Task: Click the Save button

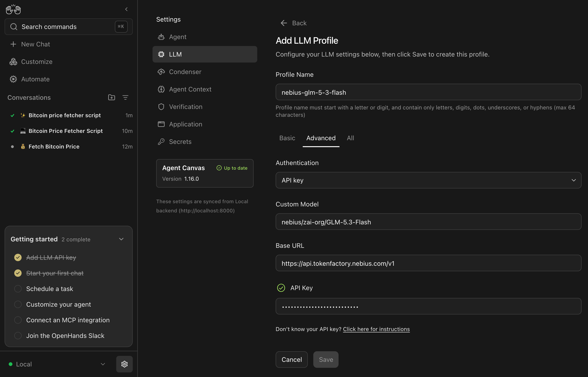Action: click(326, 359)
